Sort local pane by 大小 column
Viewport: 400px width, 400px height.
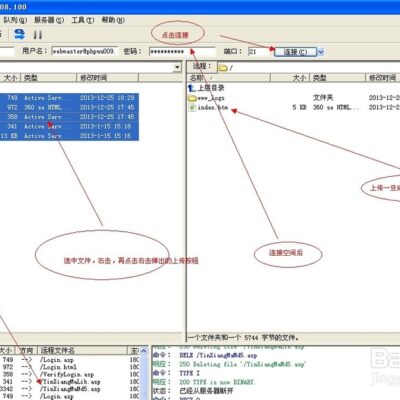tap(10, 78)
